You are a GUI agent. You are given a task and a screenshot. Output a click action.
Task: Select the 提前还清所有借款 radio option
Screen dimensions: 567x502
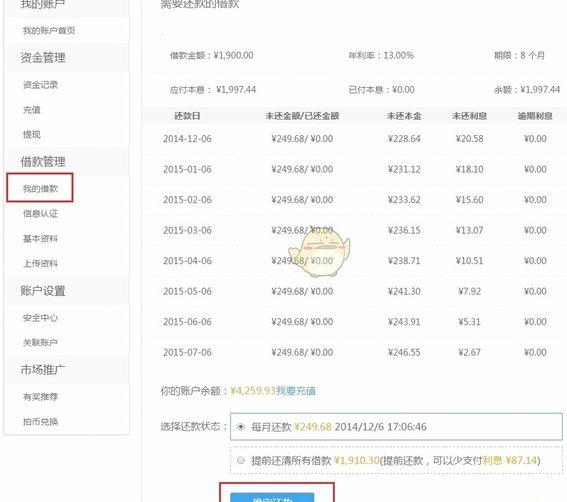[x=240, y=460]
